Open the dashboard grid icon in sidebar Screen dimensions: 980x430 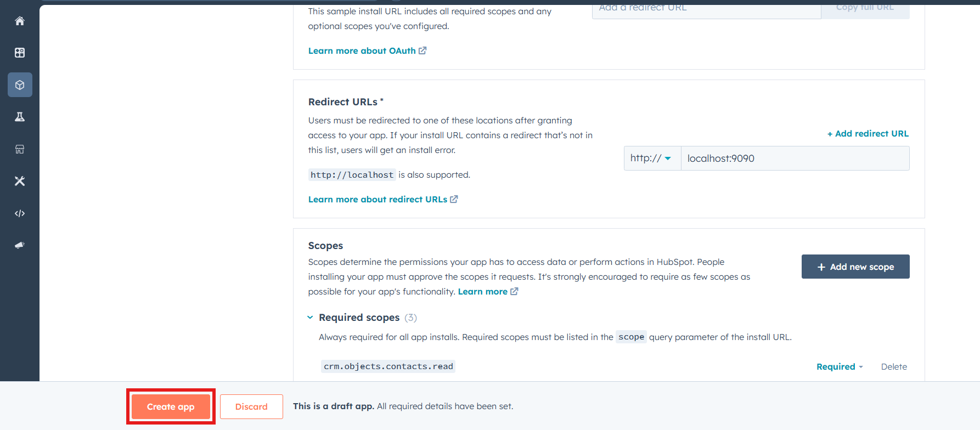[20, 53]
